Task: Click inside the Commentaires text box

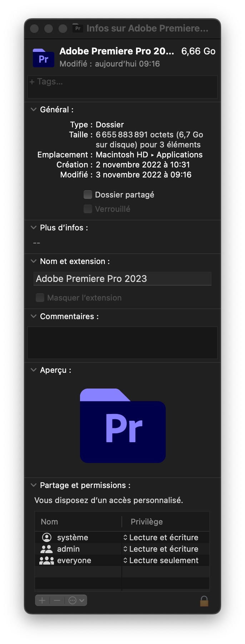Action: [x=122, y=342]
